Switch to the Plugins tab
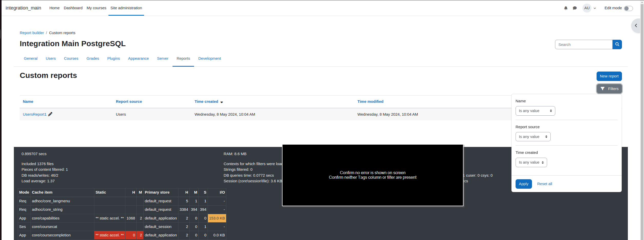Image resolution: width=644 pixels, height=240 pixels. (114, 58)
